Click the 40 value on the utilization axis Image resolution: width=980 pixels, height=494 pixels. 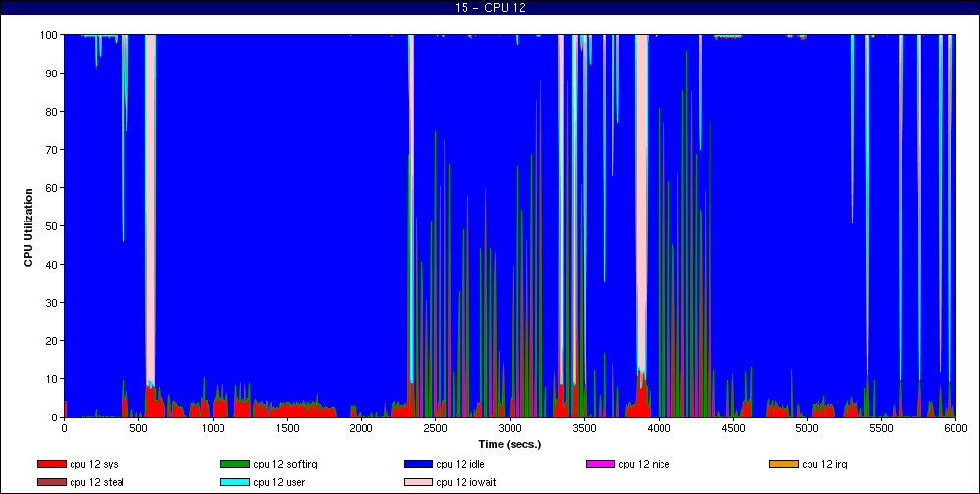53,265
